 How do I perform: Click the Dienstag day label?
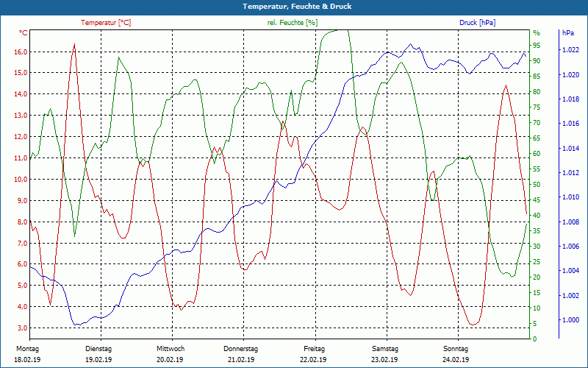[98, 349]
